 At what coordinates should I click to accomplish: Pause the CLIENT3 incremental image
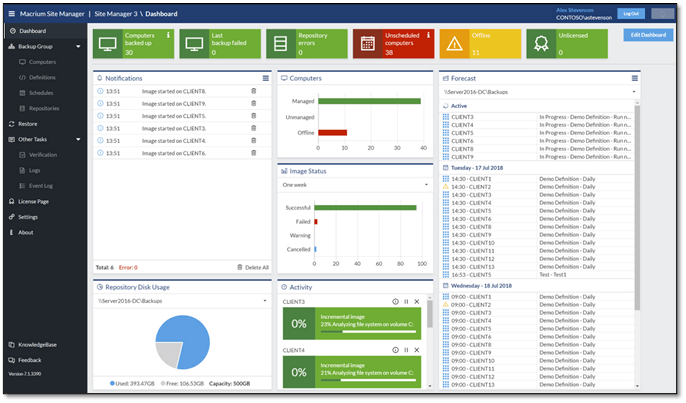[406, 301]
